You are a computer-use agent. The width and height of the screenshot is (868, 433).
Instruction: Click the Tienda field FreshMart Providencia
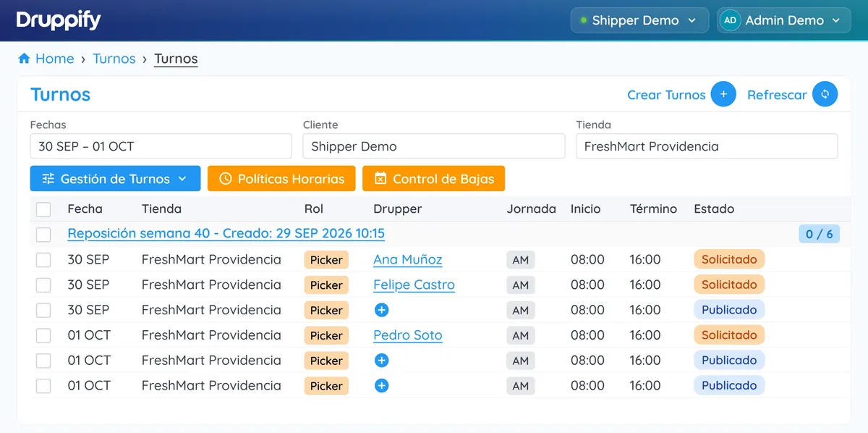coord(707,146)
